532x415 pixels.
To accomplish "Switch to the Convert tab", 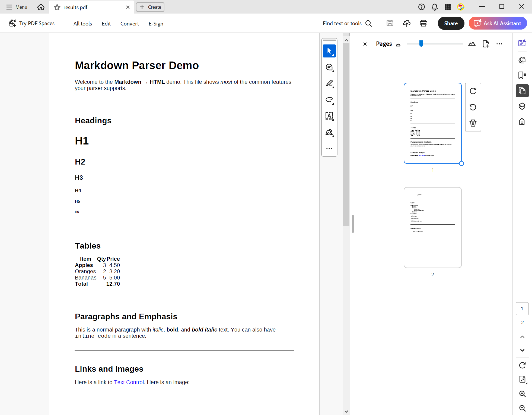I will point(129,24).
